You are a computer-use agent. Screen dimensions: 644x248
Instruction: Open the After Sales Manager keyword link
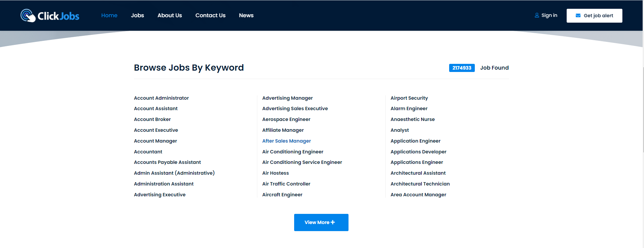tap(286, 141)
